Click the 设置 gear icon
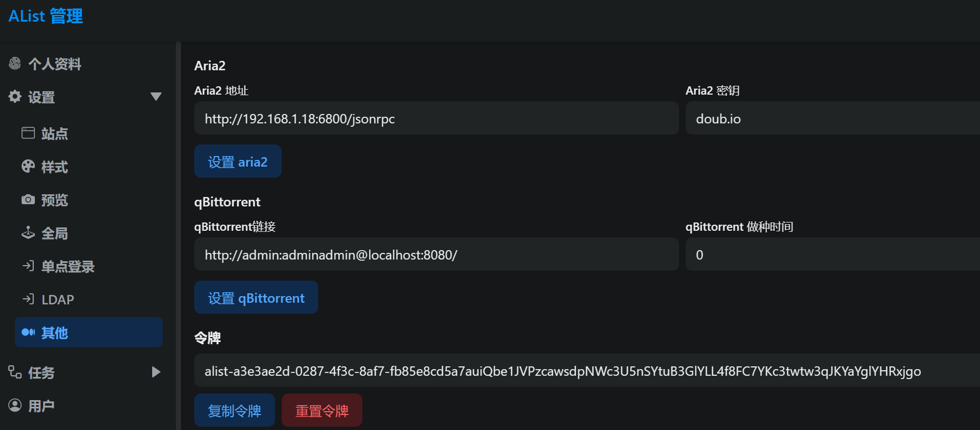The width and height of the screenshot is (980, 430). [15, 96]
